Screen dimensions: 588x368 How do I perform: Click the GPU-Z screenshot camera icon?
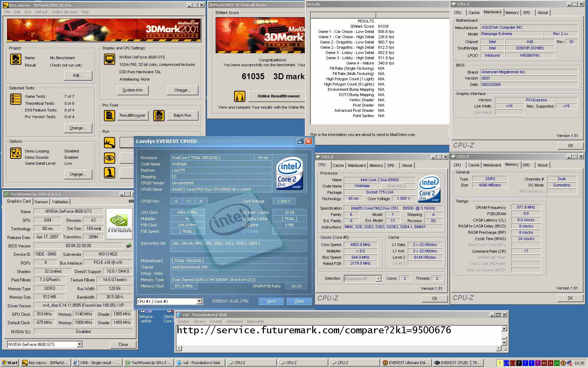coord(131,201)
